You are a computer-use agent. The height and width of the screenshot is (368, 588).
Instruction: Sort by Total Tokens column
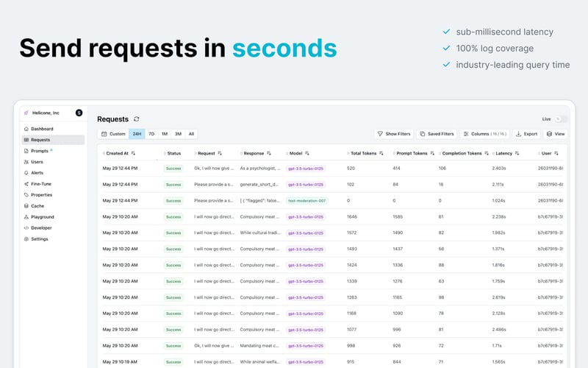click(x=381, y=153)
